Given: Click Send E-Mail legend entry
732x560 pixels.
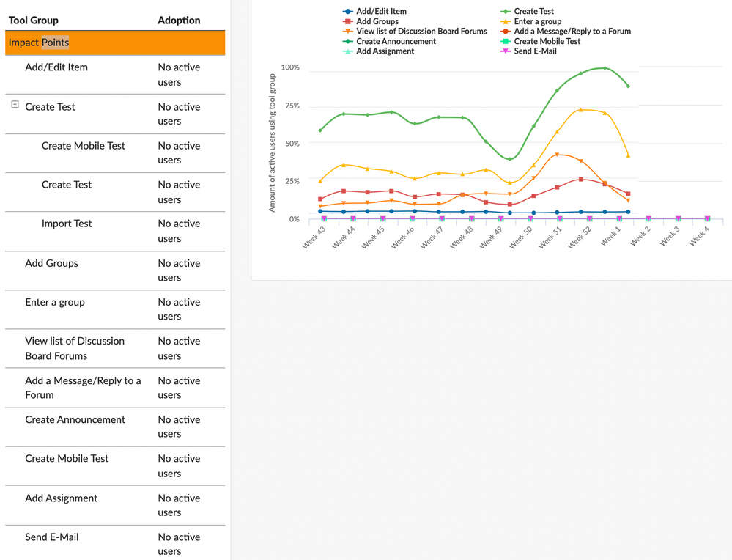Looking at the screenshot, I should (535, 51).
